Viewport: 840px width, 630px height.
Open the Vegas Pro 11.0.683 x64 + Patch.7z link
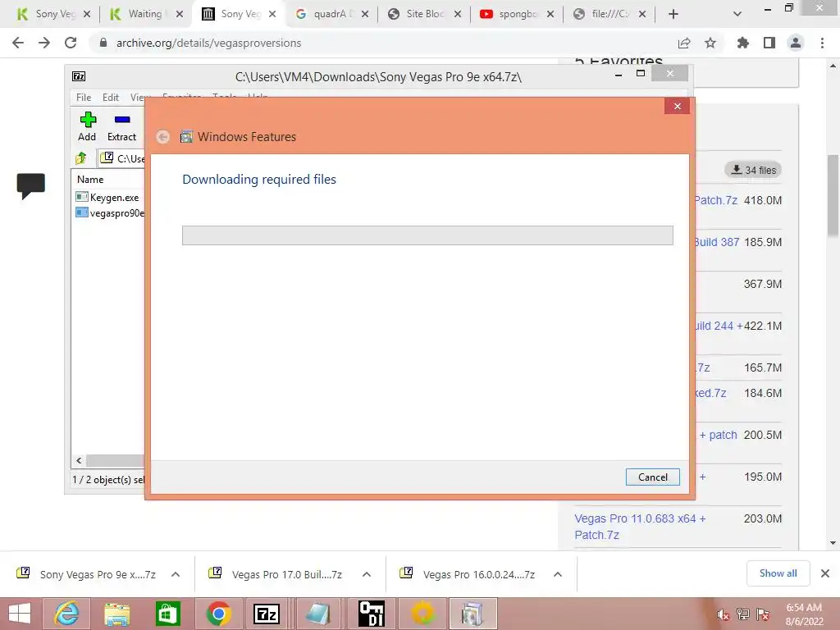click(640, 527)
